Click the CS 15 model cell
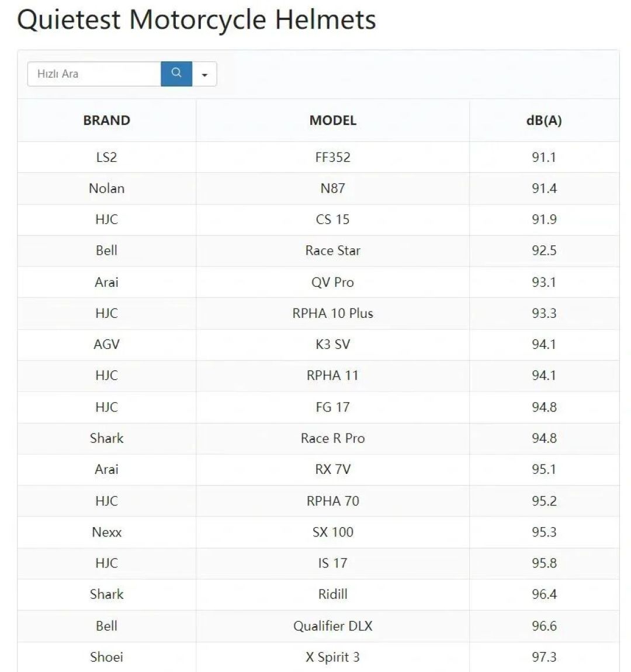 pyautogui.click(x=333, y=220)
